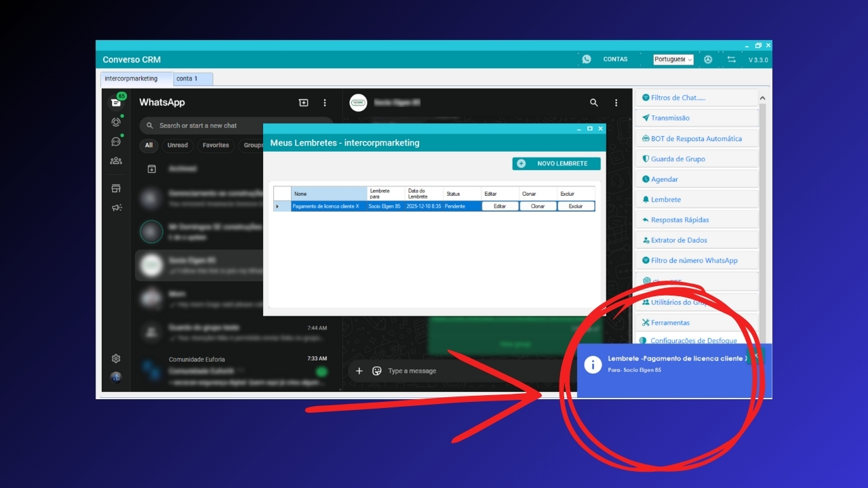Image resolution: width=868 pixels, height=488 pixels.
Task: Open the Guarda de Grupo option
Action: [696, 159]
